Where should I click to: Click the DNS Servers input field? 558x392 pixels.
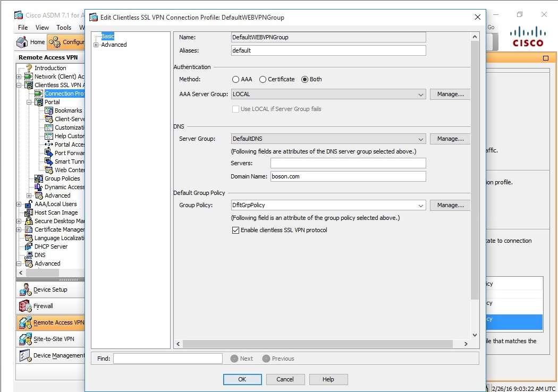point(348,163)
